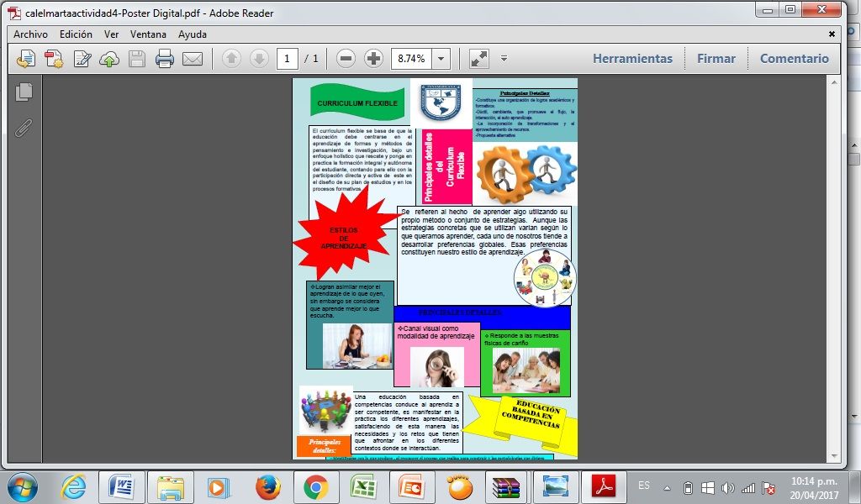Open the Comentario panel
The height and width of the screenshot is (504, 861).
pyautogui.click(x=794, y=58)
